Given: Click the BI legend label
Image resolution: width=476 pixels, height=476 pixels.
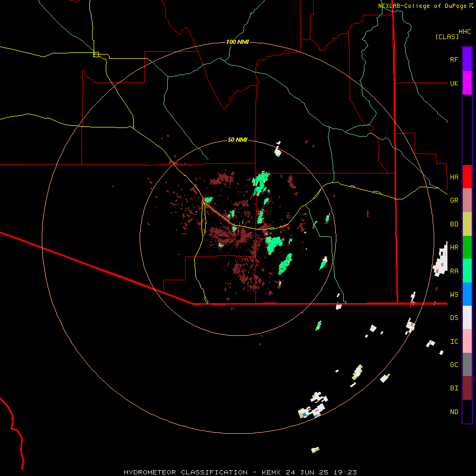Looking at the screenshot, I should 454,388.
